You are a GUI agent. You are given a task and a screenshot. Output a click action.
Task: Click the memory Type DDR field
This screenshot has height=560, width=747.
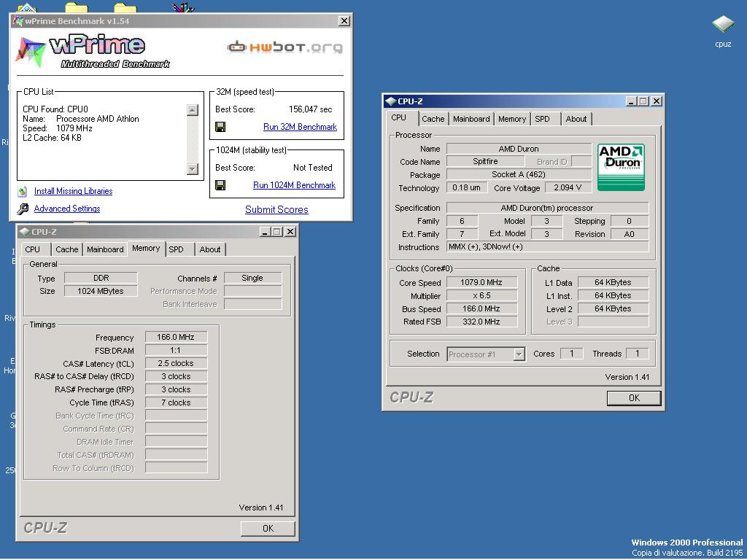[x=101, y=278]
